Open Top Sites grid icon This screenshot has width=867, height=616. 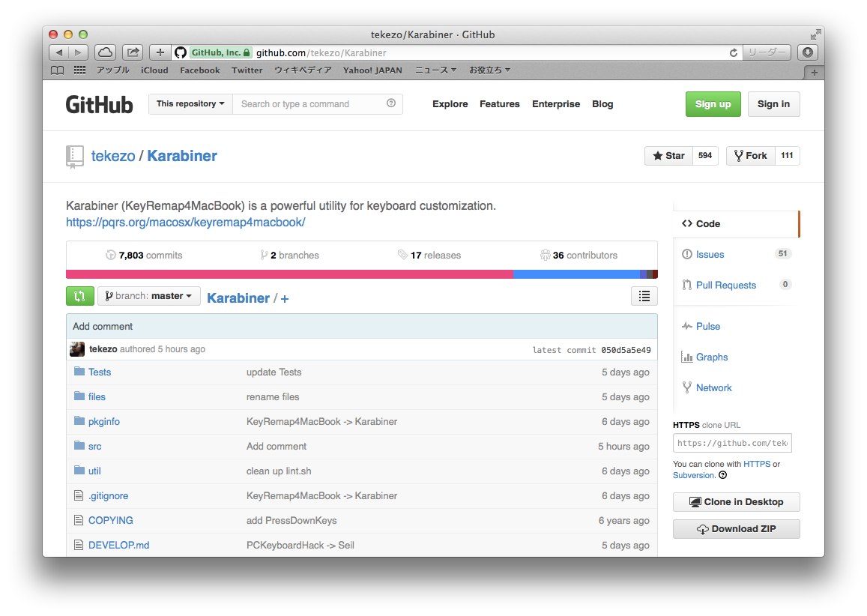[x=80, y=70]
